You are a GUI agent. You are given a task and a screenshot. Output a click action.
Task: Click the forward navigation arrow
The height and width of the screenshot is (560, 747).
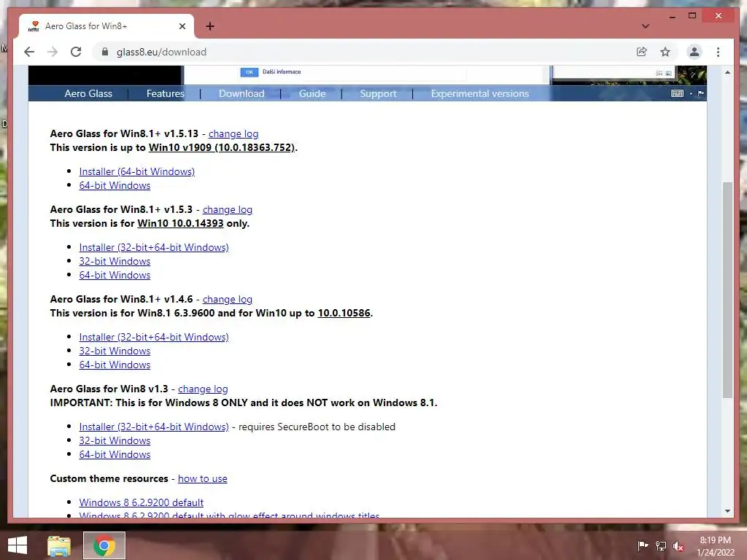pyautogui.click(x=53, y=52)
